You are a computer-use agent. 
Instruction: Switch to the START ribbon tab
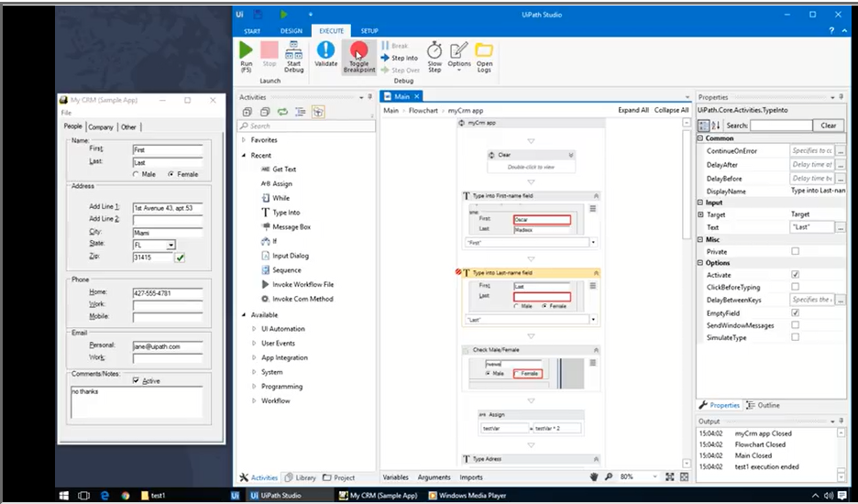click(x=252, y=30)
